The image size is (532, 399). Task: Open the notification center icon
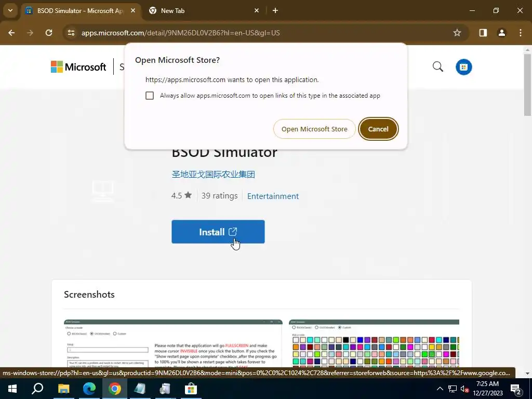click(x=516, y=389)
